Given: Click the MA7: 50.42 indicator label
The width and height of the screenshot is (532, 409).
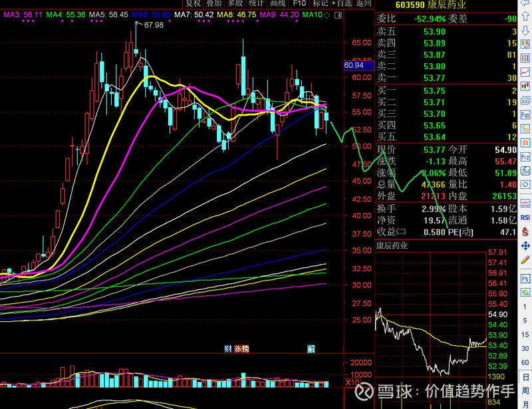Looking at the screenshot, I should (194, 15).
